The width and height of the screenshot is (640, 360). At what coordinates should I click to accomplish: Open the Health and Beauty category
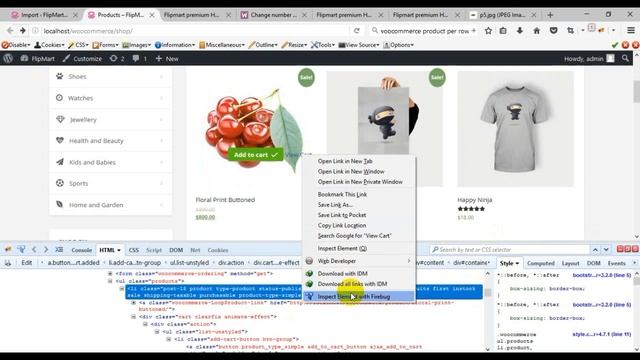(96, 141)
